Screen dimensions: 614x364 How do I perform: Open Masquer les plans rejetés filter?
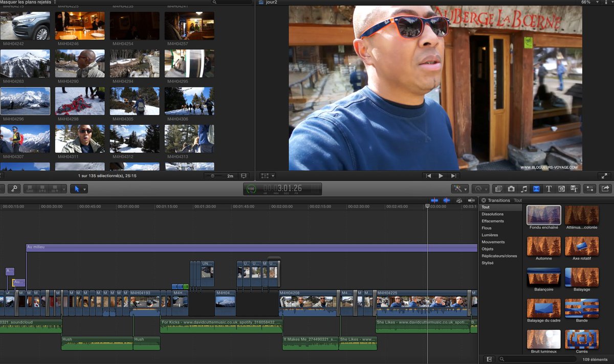(x=28, y=2)
